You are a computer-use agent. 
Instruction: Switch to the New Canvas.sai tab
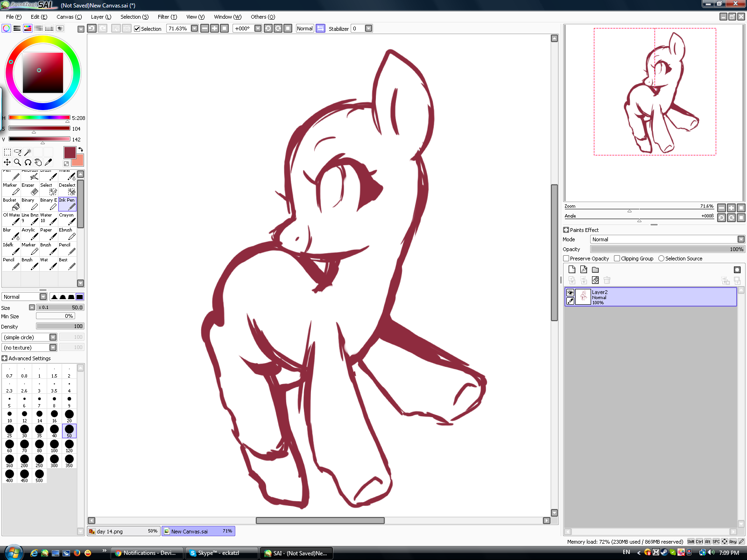pyautogui.click(x=198, y=531)
